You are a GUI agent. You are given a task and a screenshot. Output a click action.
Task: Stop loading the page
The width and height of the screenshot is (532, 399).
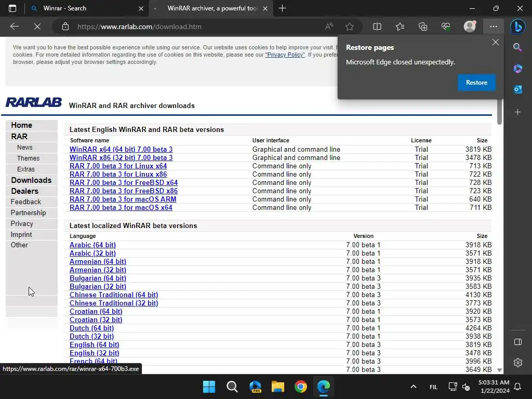(37, 26)
